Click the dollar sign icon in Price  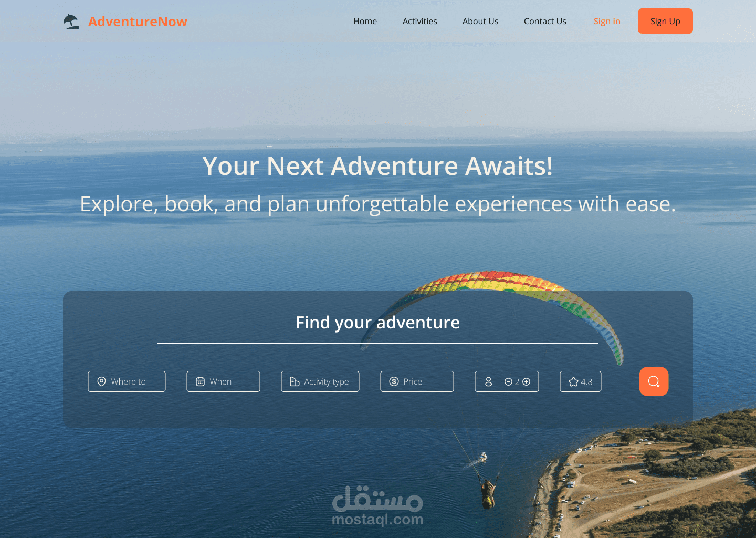394,381
